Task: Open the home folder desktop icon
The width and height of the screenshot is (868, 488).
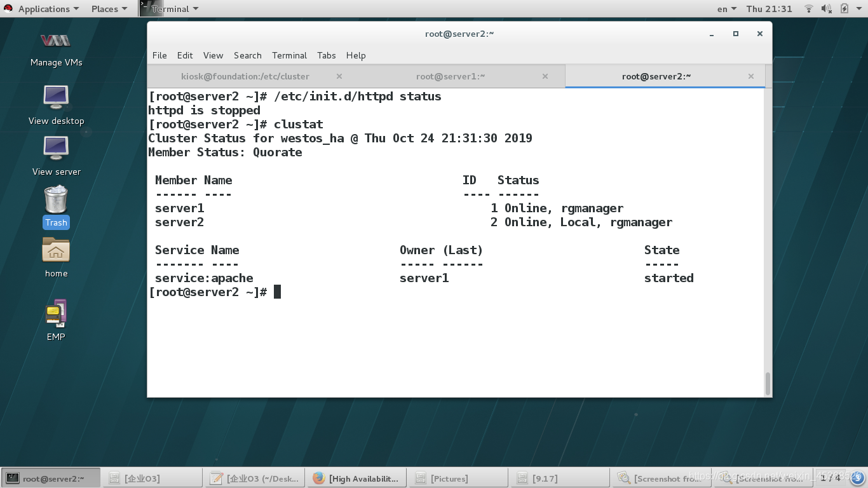Action: click(x=56, y=258)
